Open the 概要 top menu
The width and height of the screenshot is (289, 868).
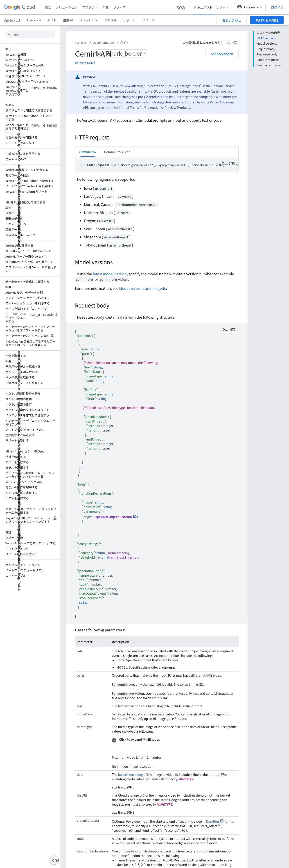[48, 7]
